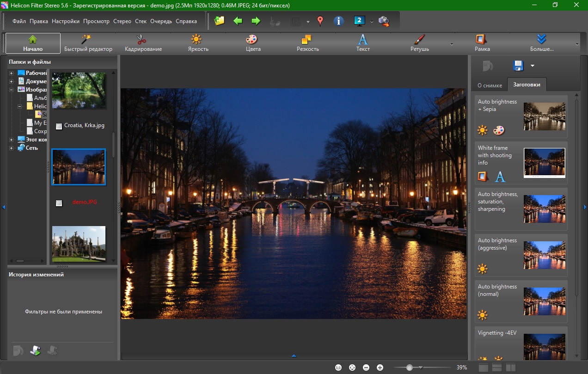Check the demo.JPG checkbox
This screenshot has width=588, height=374.
(59, 202)
